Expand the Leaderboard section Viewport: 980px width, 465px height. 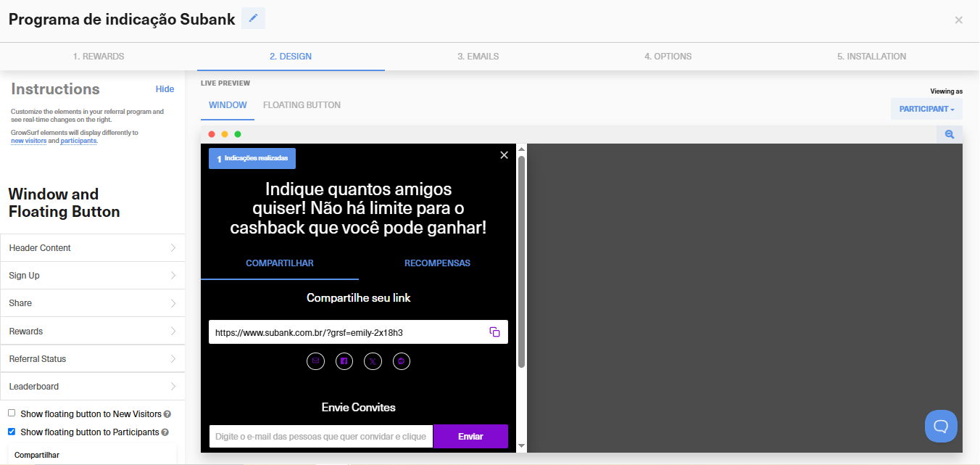click(x=93, y=387)
